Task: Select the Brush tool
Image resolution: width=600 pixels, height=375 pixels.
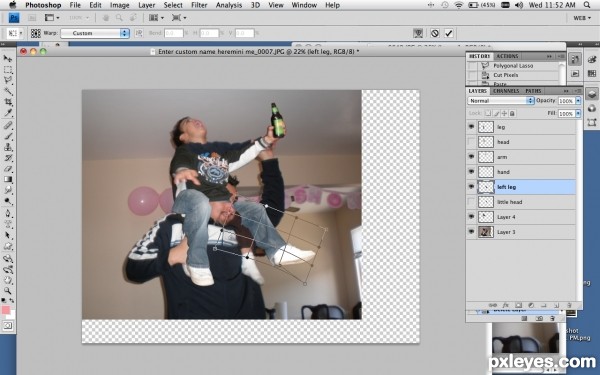Action: [x=8, y=136]
